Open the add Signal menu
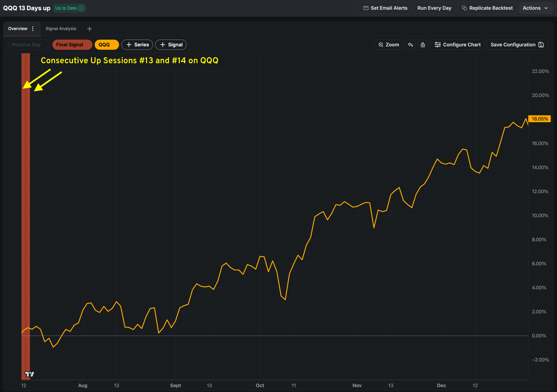557x392 pixels. (171, 45)
